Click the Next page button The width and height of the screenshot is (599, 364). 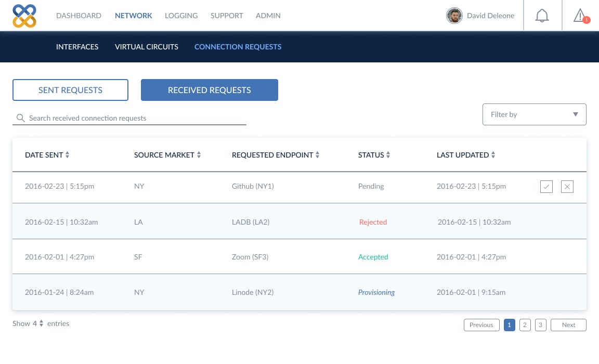point(568,325)
